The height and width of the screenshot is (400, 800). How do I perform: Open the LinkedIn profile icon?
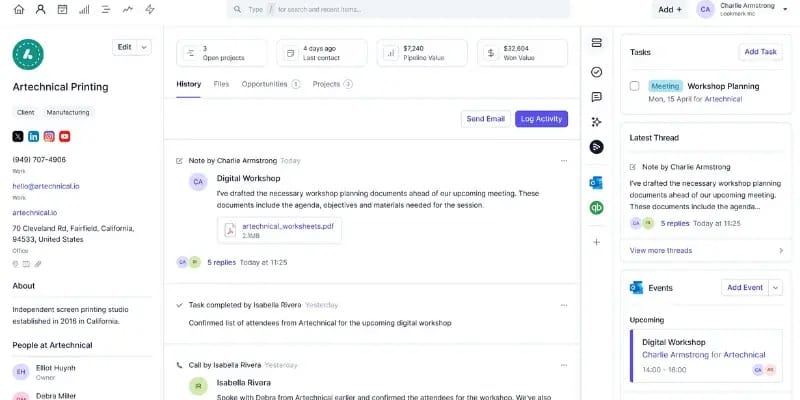pos(33,136)
